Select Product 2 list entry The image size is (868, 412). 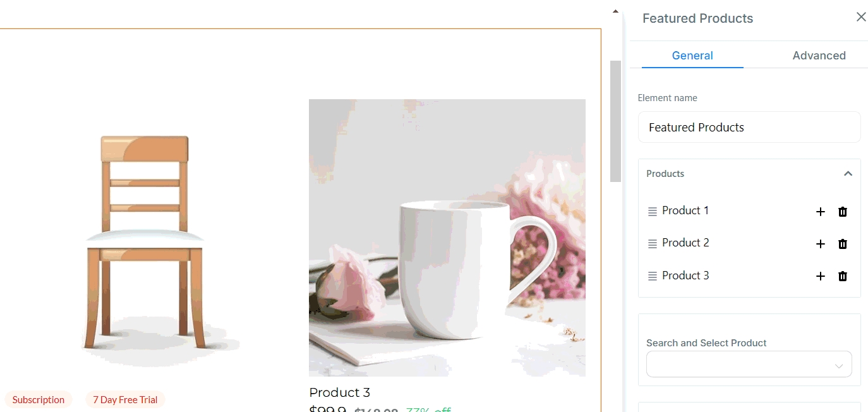pyautogui.click(x=685, y=243)
